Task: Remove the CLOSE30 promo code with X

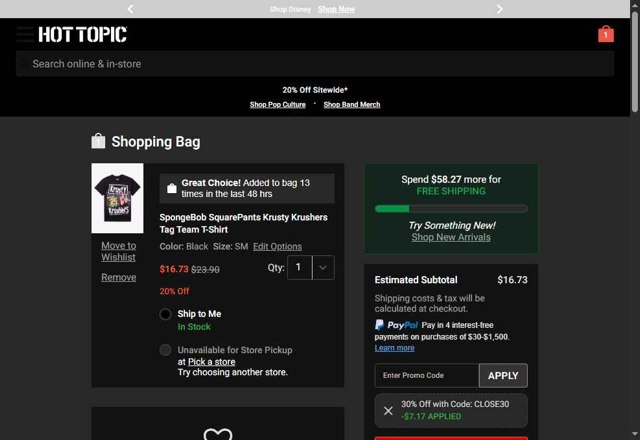Action: [x=388, y=411]
